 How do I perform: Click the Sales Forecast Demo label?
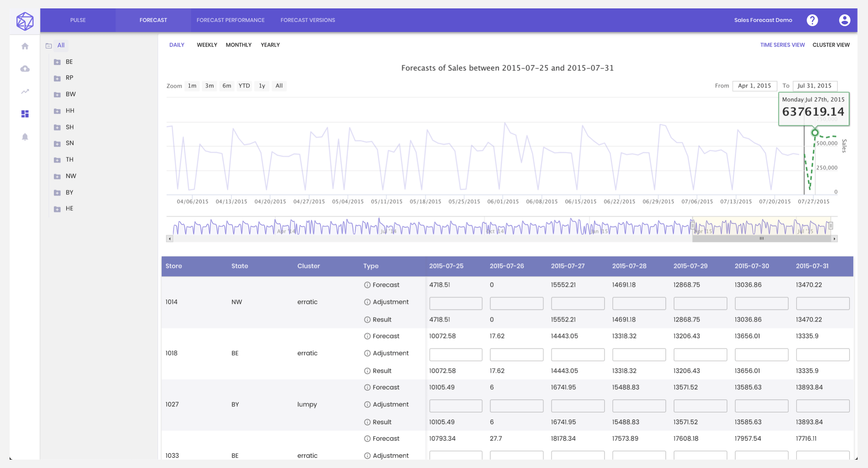coord(763,20)
